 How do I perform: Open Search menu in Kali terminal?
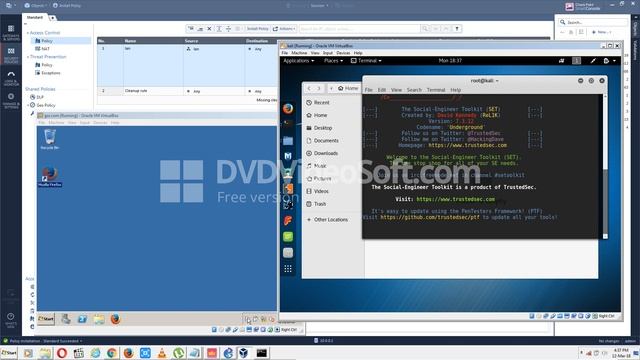[x=414, y=90]
